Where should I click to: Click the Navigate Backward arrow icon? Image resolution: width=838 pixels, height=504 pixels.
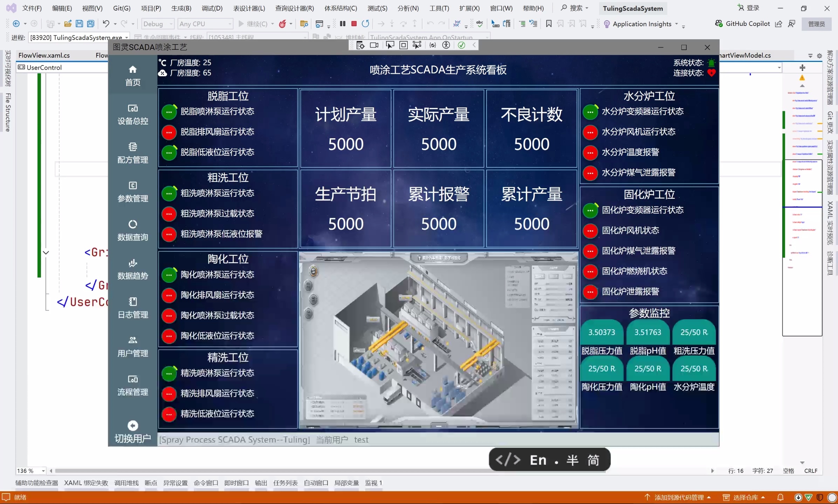click(16, 24)
